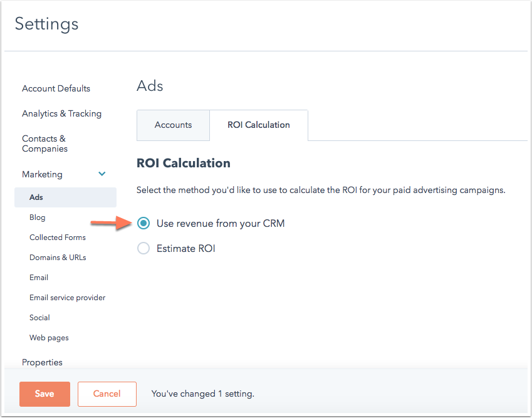Open Domains & URLs settings
Image resolution: width=532 pixels, height=418 pixels.
58,258
